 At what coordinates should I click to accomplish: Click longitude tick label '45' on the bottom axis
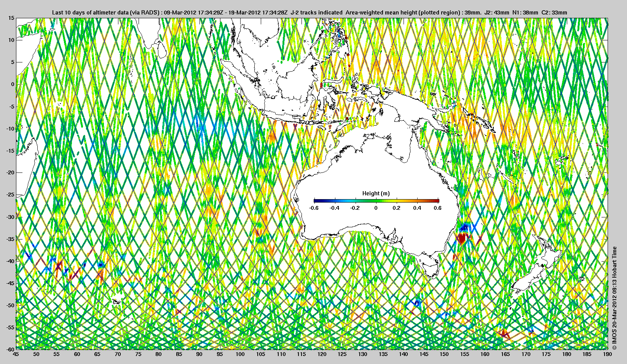[16, 354]
